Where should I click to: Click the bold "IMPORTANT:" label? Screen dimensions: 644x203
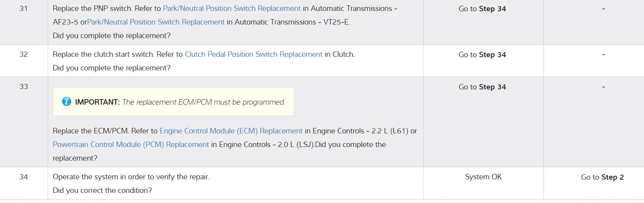[x=97, y=102]
